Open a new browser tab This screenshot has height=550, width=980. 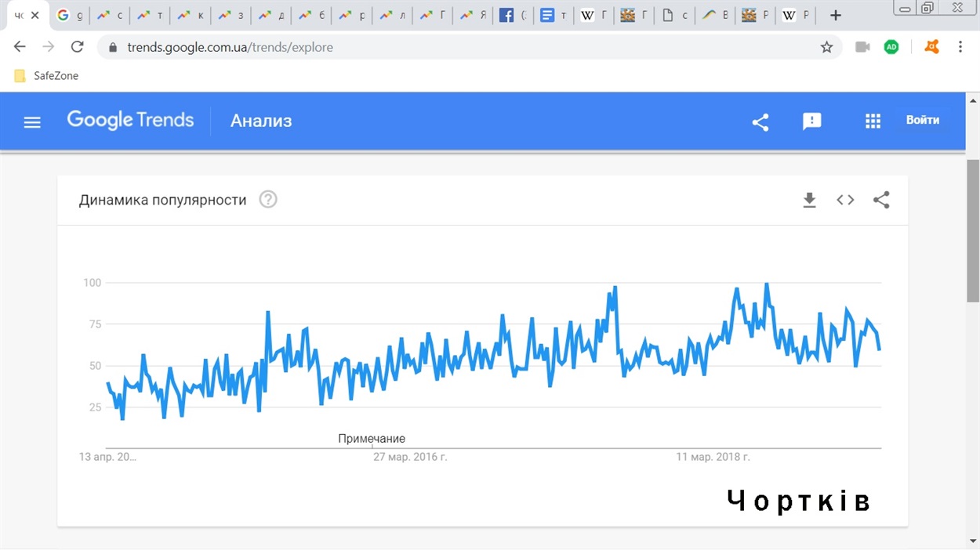pos(836,15)
